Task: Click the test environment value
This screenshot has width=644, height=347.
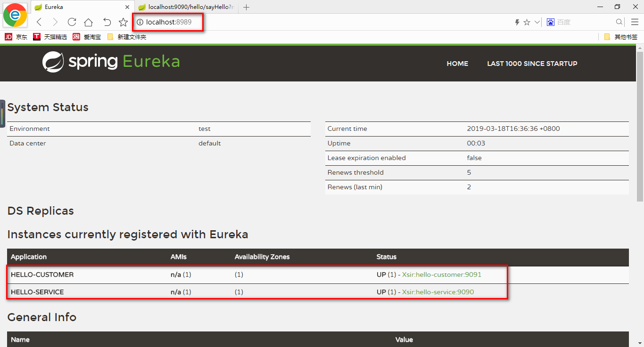Action: tap(205, 129)
